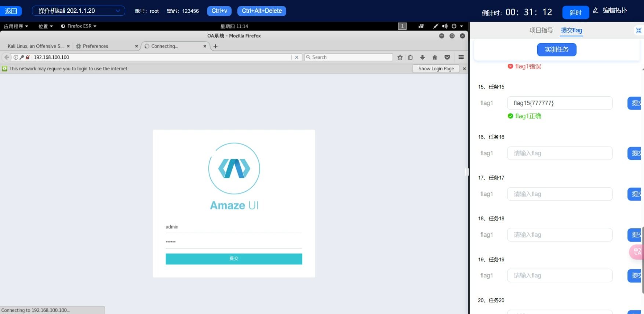The width and height of the screenshot is (644, 314).
Task: Bookmark this page with the star icon
Action: click(400, 57)
